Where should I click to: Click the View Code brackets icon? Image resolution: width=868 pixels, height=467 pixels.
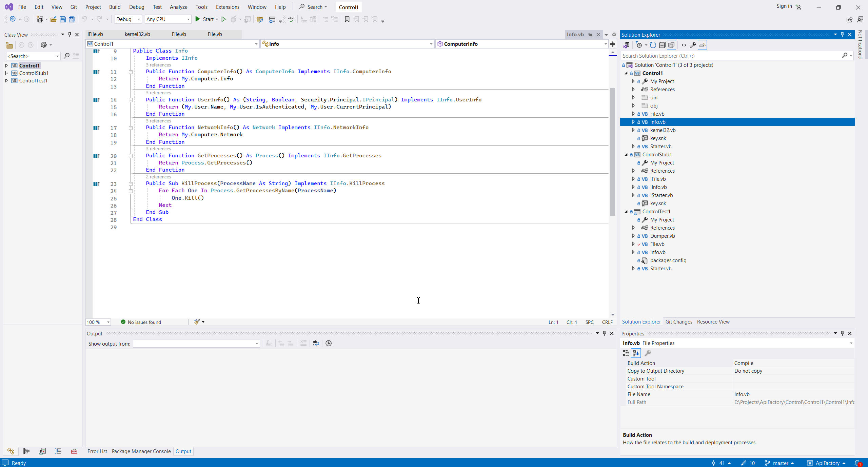pos(684,45)
